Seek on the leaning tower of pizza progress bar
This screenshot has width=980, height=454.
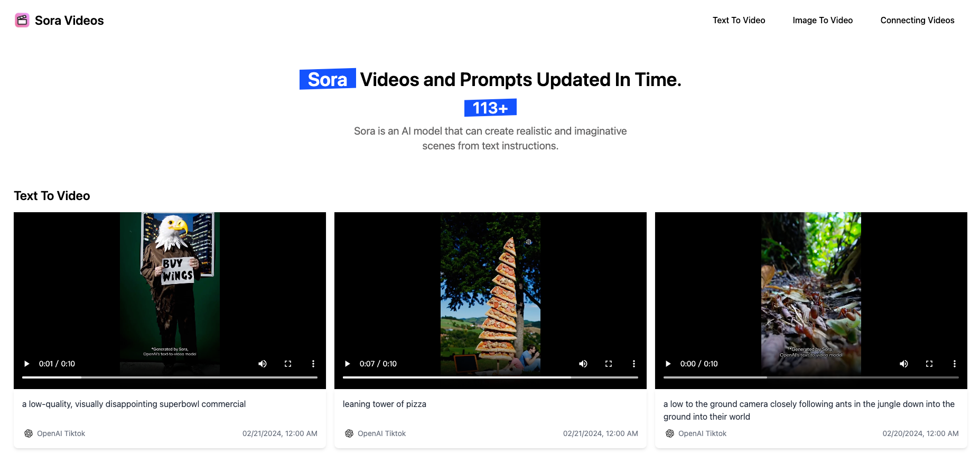(x=490, y=377)
